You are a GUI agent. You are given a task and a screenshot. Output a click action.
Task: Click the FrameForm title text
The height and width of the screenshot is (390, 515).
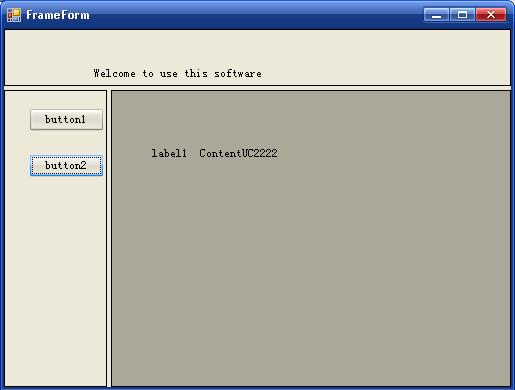pos(58,15)
